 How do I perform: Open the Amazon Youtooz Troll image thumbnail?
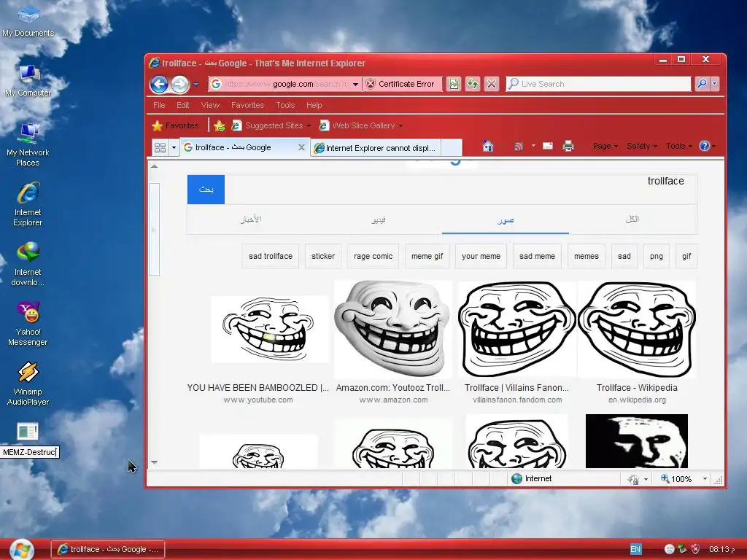pos(393,329)
